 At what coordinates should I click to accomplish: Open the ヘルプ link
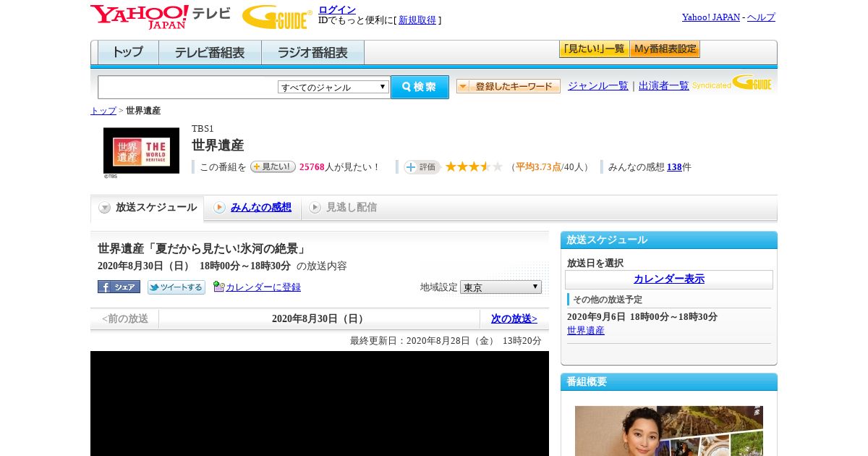[761, 17]
